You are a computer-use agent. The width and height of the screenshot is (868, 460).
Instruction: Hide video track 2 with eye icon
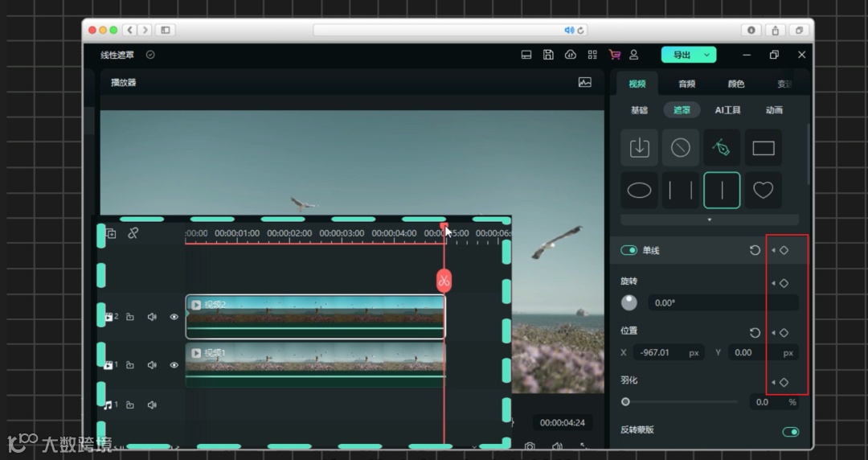click(x=174, y=317)
